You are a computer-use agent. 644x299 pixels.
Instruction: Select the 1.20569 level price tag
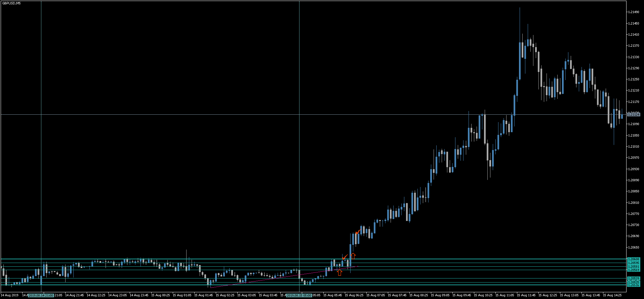(x=634, y=270)
